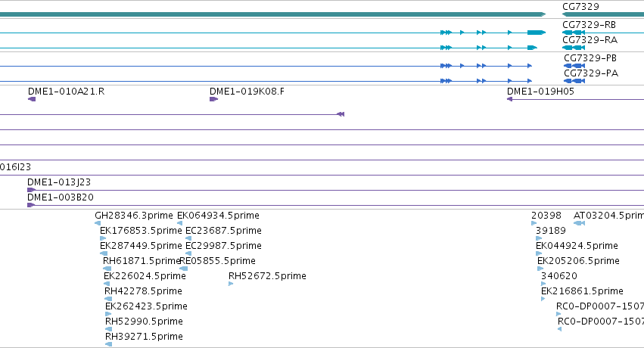Click the EK287449.5prime arrow marker

[x=104, y=253]
